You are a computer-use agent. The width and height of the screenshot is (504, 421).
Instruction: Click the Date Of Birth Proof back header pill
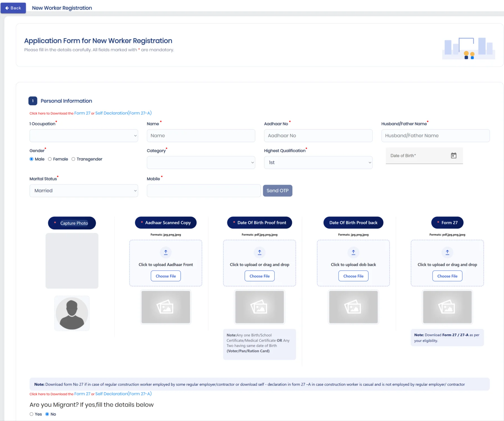click(353, 223)
